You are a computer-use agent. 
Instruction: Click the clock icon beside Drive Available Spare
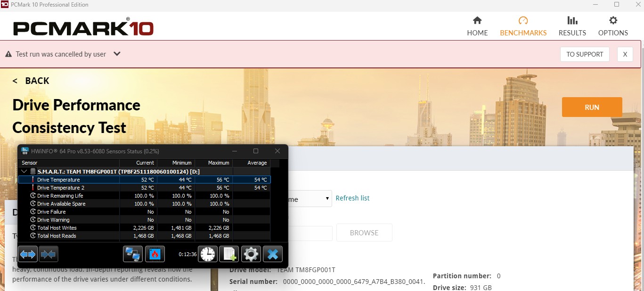click(33, 204)
